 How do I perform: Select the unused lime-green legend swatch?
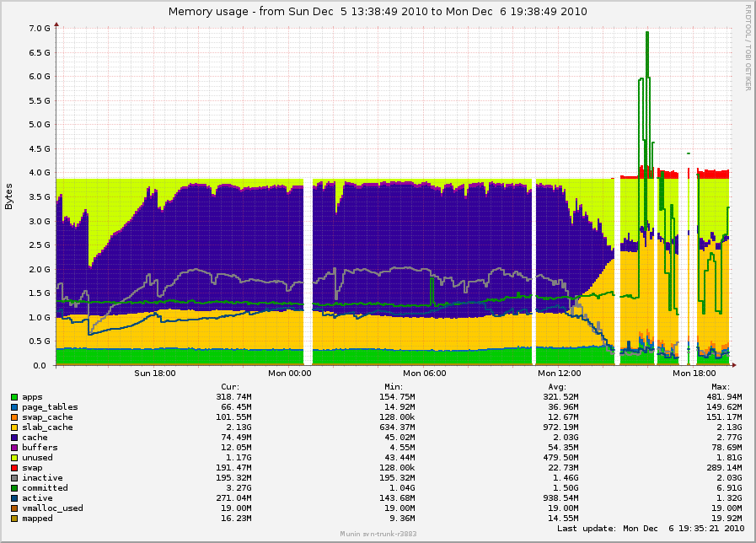(x=14, y=458)
